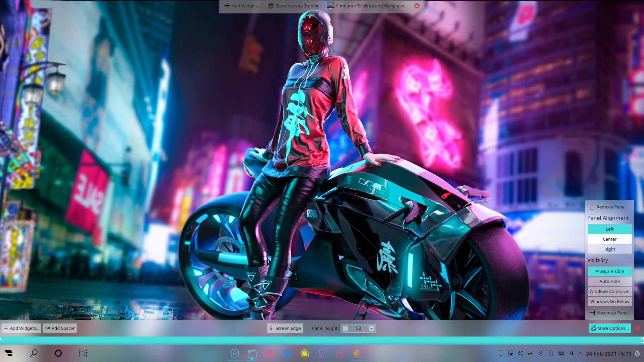Viewport: 644px width, 362px height.
Task: Open the red spiral app icon
Action: (x=339, y=353)
